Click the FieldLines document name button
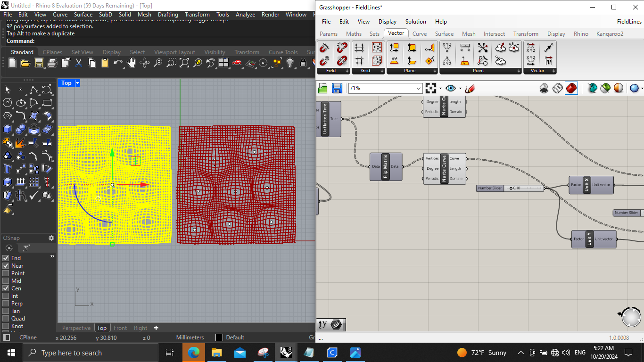Viewport: 644px width, 362px height. pyautogui.click(x=629, y=22)
